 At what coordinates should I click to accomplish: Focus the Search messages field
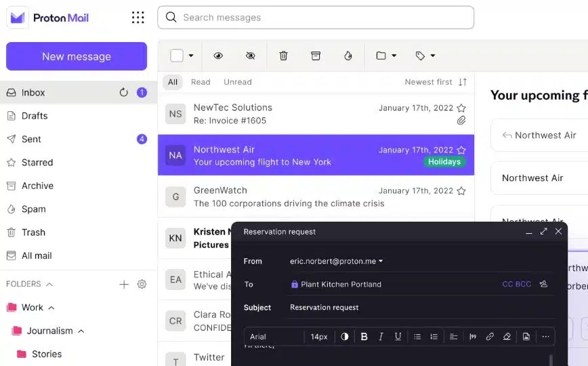(x=316, y=17)
